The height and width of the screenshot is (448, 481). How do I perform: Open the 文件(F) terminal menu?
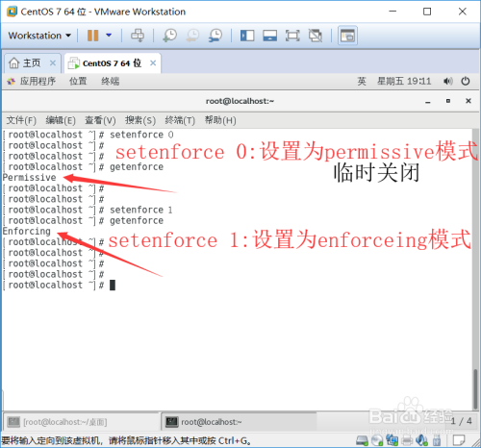tap(21, 120)
